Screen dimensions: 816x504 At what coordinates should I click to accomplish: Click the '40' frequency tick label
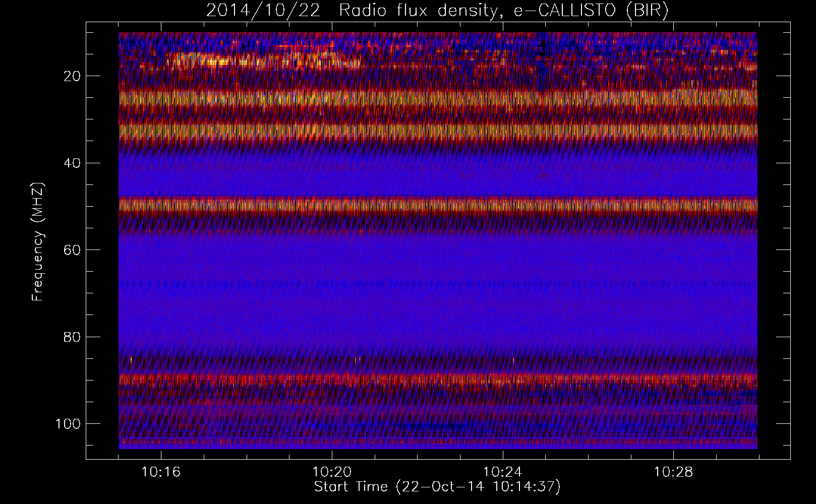72,163
